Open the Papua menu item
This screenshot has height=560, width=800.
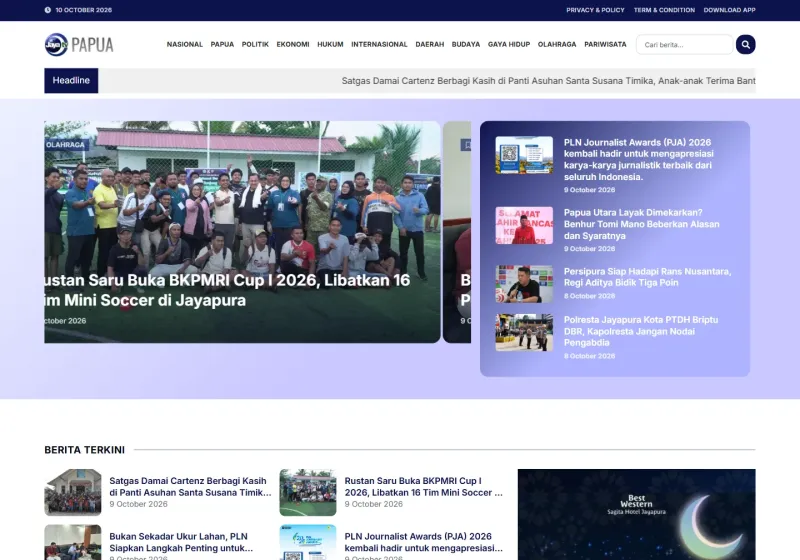(x=222, y=44)
